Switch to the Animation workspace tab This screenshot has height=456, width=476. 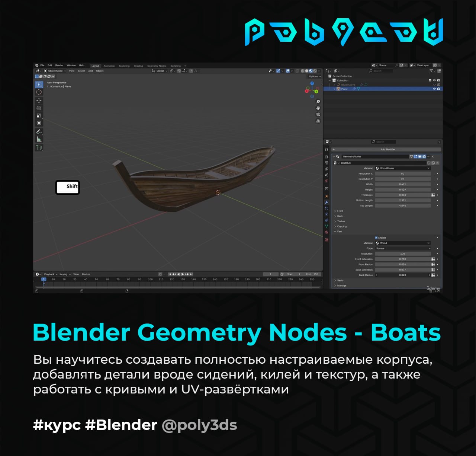(109, 66)
